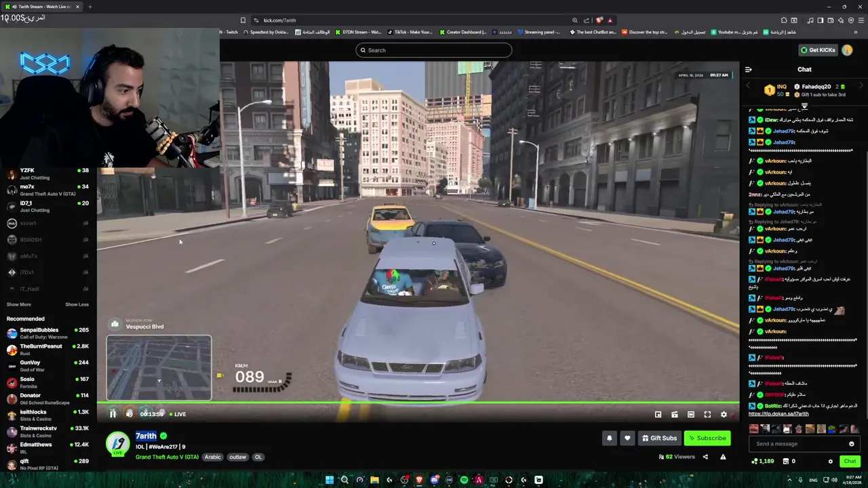Click the Grand Theft Auto V (GTA) category link
Viewport: 868px width, 488px height.
167,457
